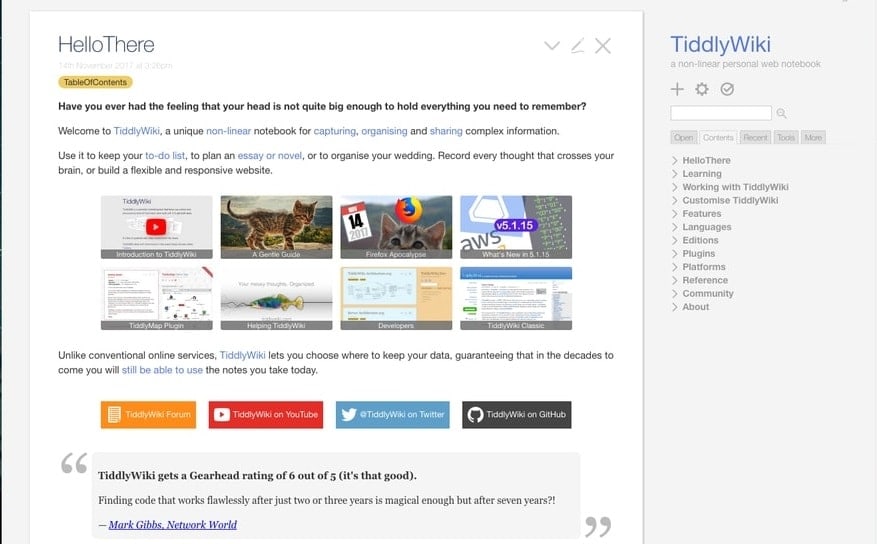Open the Helping TiddlyWiki thumbnail
Image resolution: width=877 pixels, height=544 pixels.
276,298
